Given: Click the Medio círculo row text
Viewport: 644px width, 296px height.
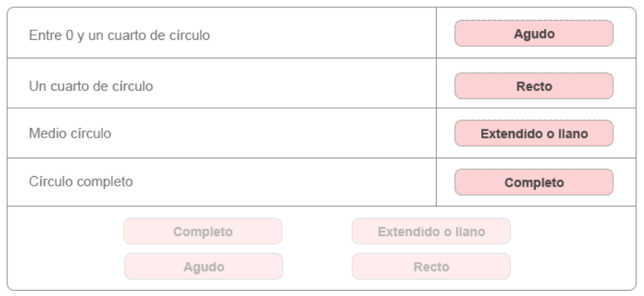Looking at the screenshot, I should click(x=70, y=133).
